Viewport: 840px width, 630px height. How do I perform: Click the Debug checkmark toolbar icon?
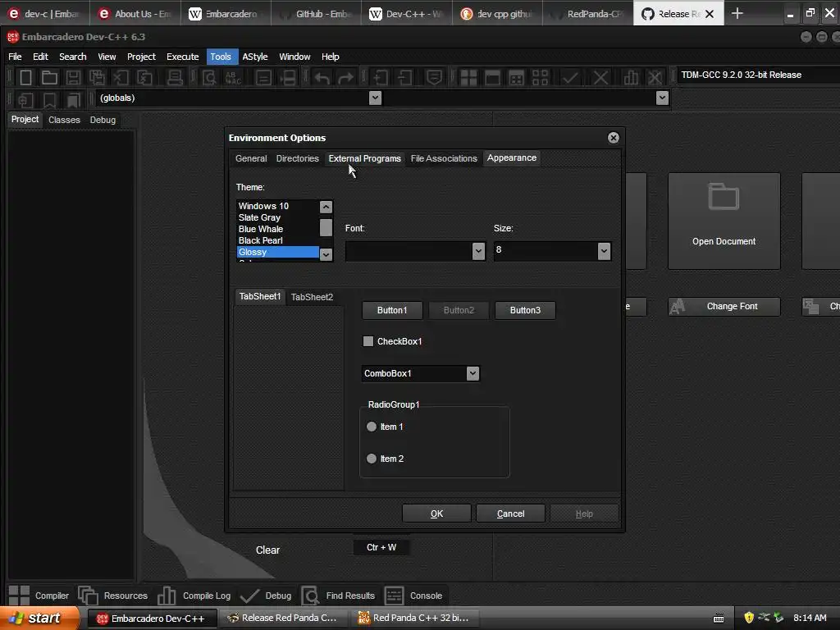pos(570,78)
